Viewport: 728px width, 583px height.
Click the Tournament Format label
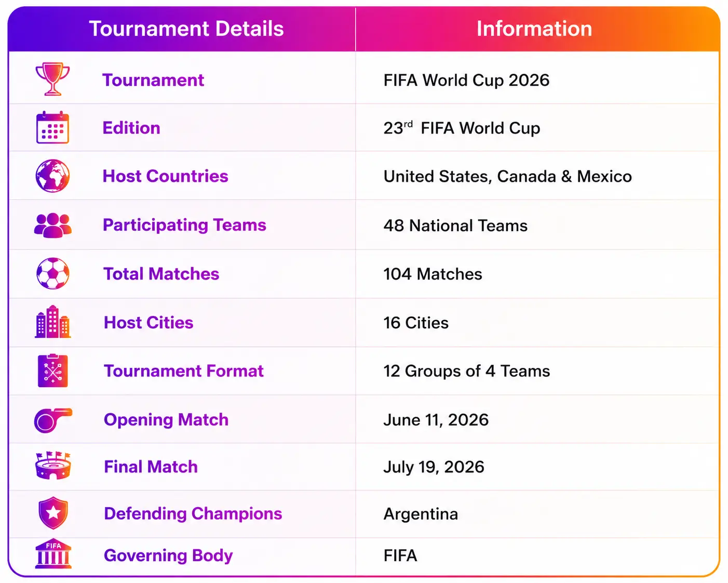click(x=184, y=371)
